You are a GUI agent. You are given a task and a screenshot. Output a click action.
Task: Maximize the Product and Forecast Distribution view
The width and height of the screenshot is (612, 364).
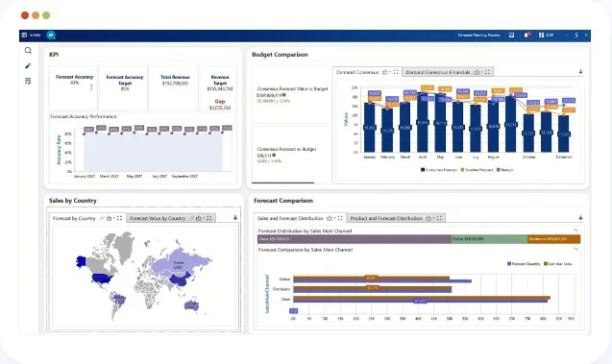[x=439, y=218]
